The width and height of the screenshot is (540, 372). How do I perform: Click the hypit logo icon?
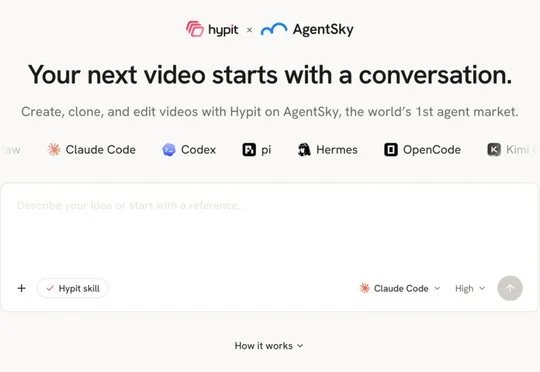pyautogui.click(x=195, y=29)
